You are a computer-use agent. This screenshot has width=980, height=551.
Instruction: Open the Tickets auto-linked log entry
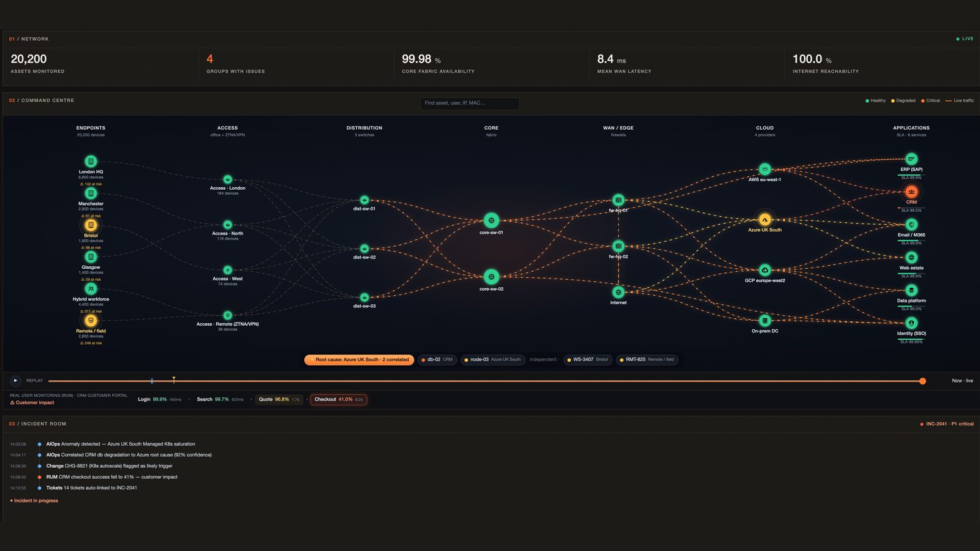coord(91,488)
